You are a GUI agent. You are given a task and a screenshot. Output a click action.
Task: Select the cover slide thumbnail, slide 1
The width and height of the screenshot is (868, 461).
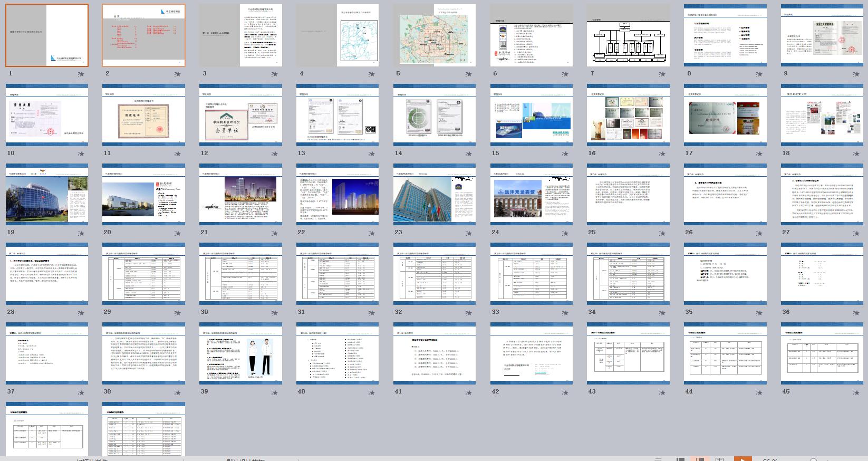pyautogui.click(x=47, y=35)
